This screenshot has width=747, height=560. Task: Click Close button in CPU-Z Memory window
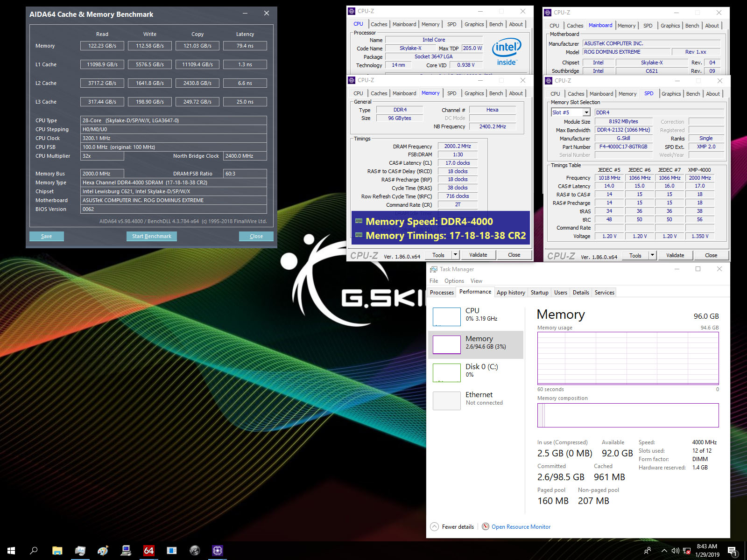[x=514, y=255]
